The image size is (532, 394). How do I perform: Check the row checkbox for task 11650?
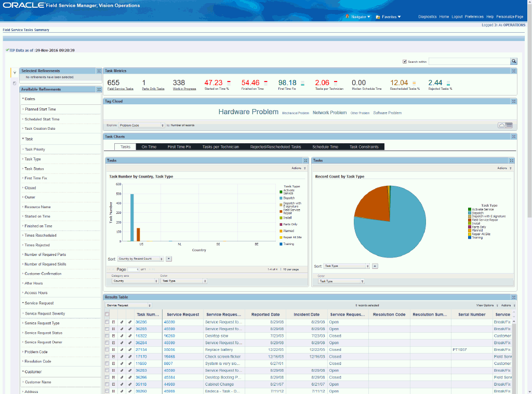[x=107, y=363]
